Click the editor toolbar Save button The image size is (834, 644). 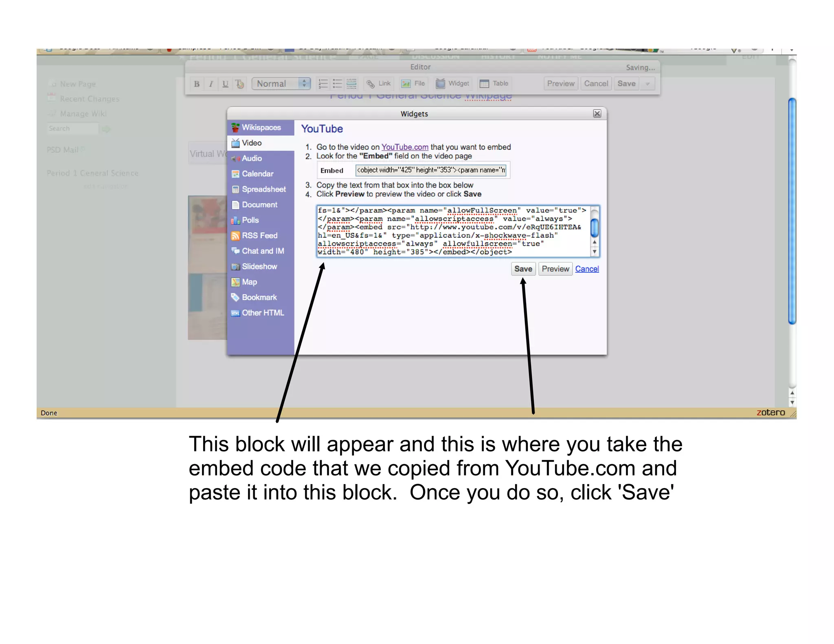626,83
